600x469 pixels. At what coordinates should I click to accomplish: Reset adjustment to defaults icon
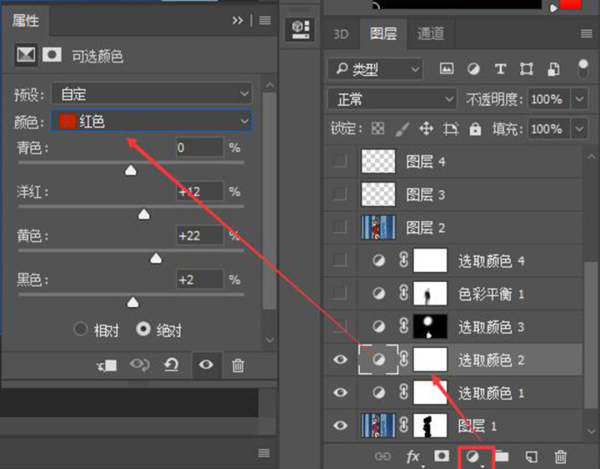[171, 365]
